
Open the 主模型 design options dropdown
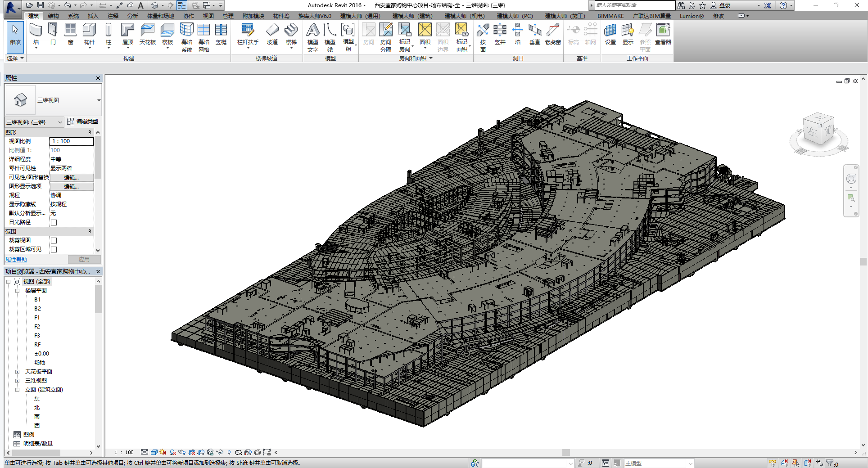[659, 463]
